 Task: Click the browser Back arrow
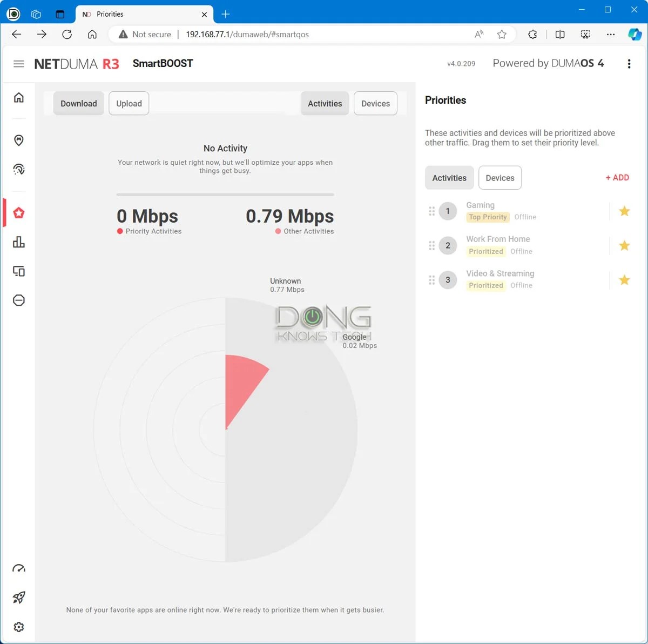(17, 34)
